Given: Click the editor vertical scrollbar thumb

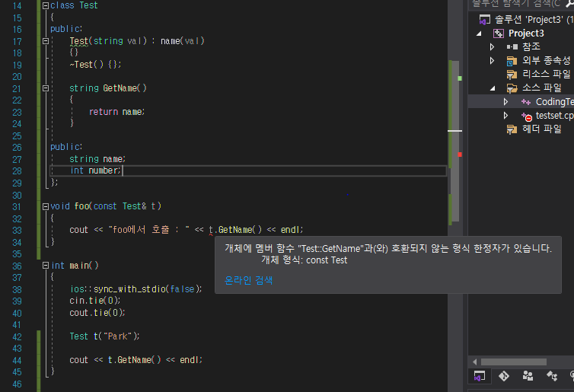Looking at the screenshot, I should coord(455,142).
